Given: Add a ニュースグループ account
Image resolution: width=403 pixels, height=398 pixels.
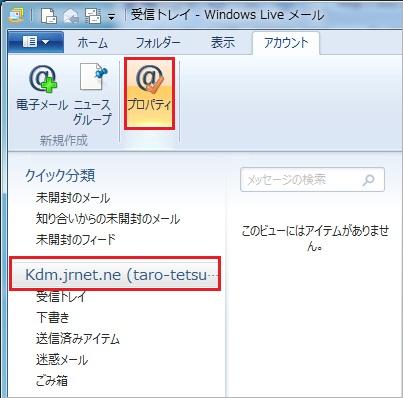Looking at the screenshot, I should [x=92, y=94].
